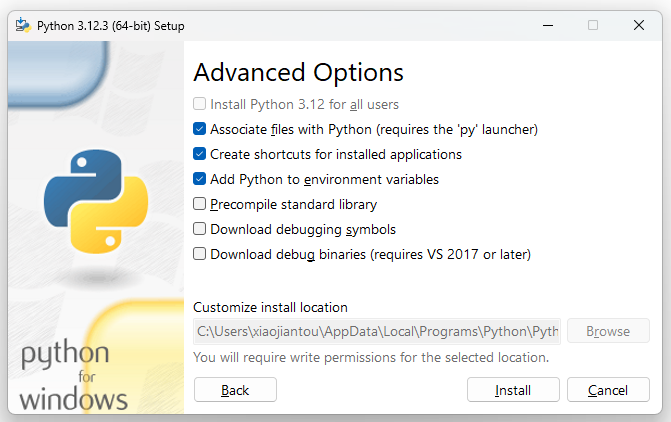The height and width of the screenshot is (422, 671).
Task: Click the maximize button in title bar
Action: 592,25
